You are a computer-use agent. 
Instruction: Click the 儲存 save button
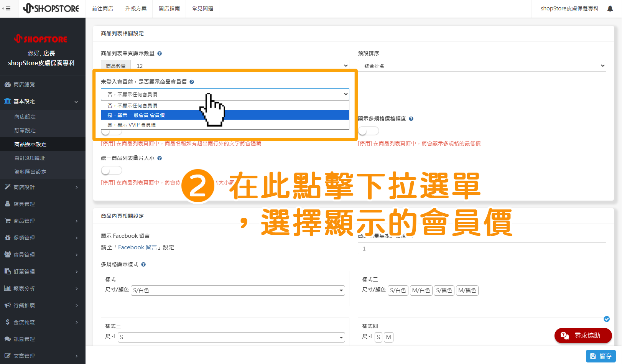tap(601, 356)
